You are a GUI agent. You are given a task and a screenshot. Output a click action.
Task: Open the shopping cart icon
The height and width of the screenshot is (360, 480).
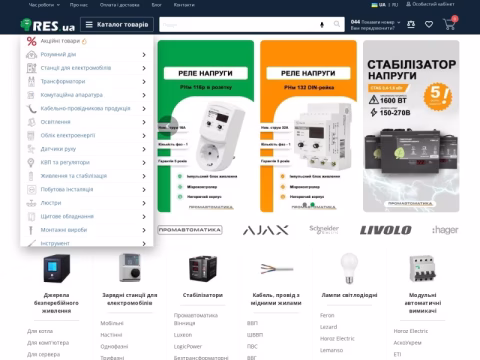pos(449,24)
